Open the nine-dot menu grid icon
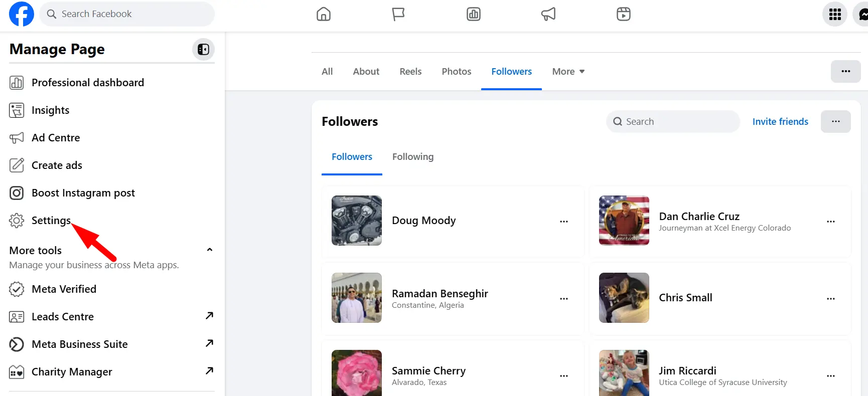 point(835,14)
